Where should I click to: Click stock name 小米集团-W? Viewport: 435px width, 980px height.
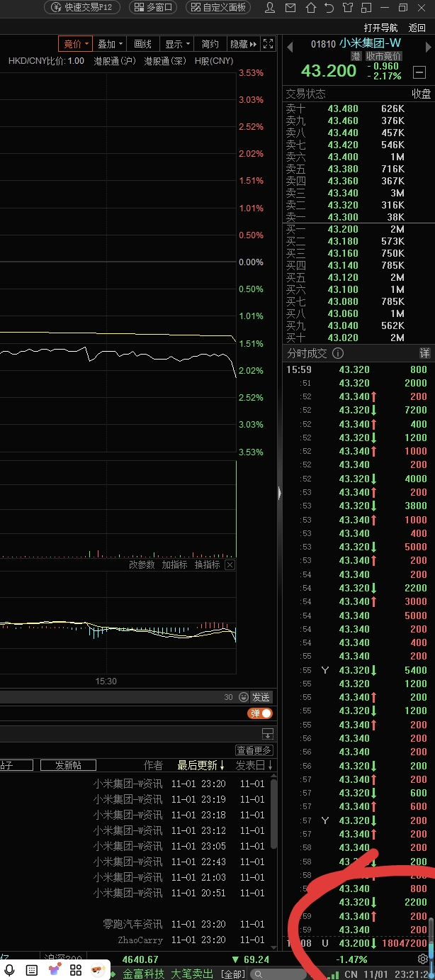[x=370, y=43]
